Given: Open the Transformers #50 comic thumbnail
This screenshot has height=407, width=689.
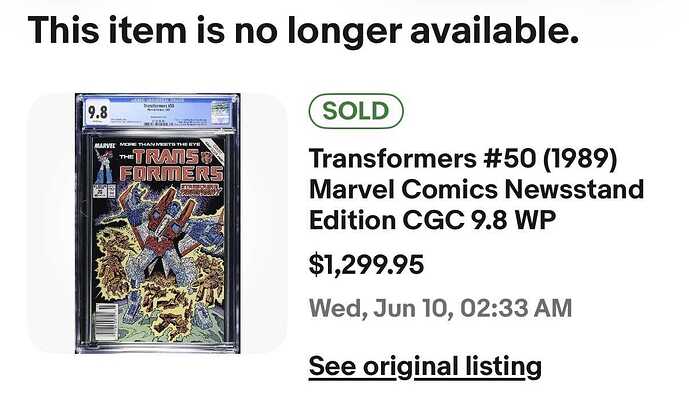Looking at the screenshot, I should tap(157, 223).
